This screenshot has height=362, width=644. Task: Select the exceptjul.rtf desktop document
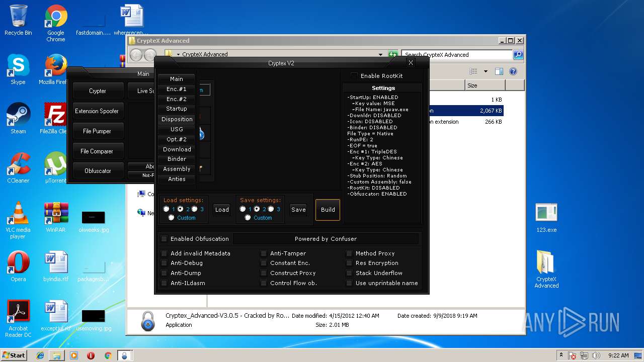coord(55,316)
